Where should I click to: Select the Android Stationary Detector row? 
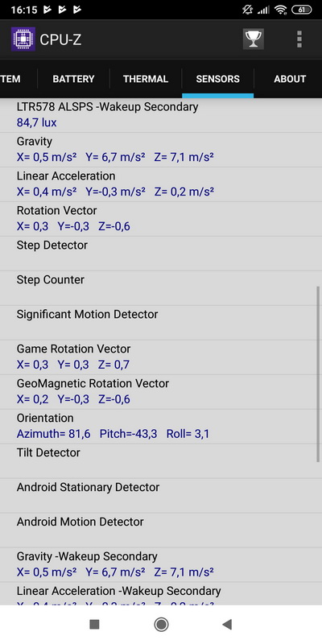(161, 495)
